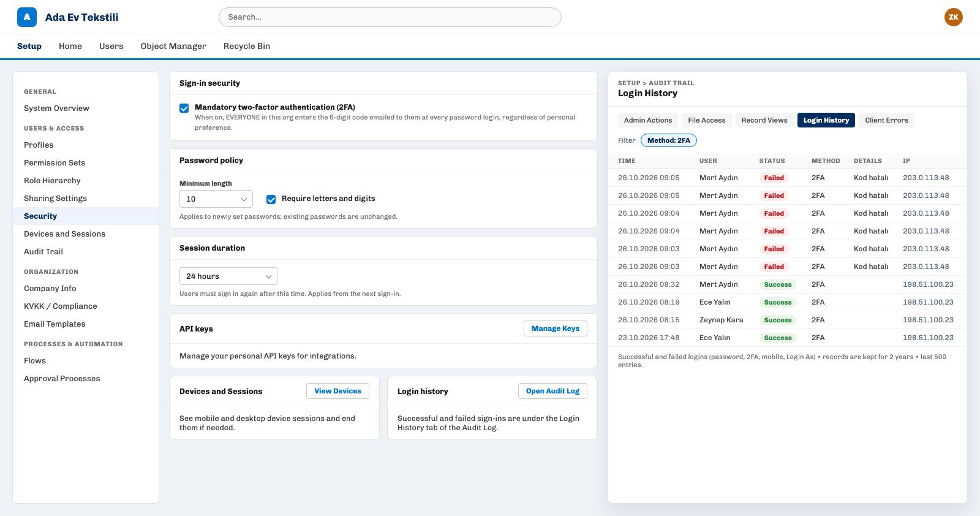Focus the Search input field
Image resolution: width=980 pixels, height=516 pixels.
390,17
